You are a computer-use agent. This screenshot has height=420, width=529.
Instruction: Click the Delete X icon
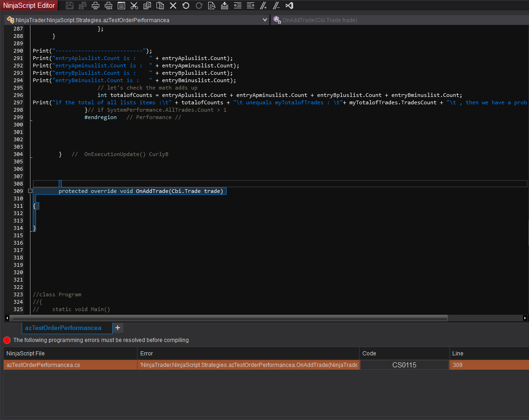pyautogui.click(x=173, y=6)
